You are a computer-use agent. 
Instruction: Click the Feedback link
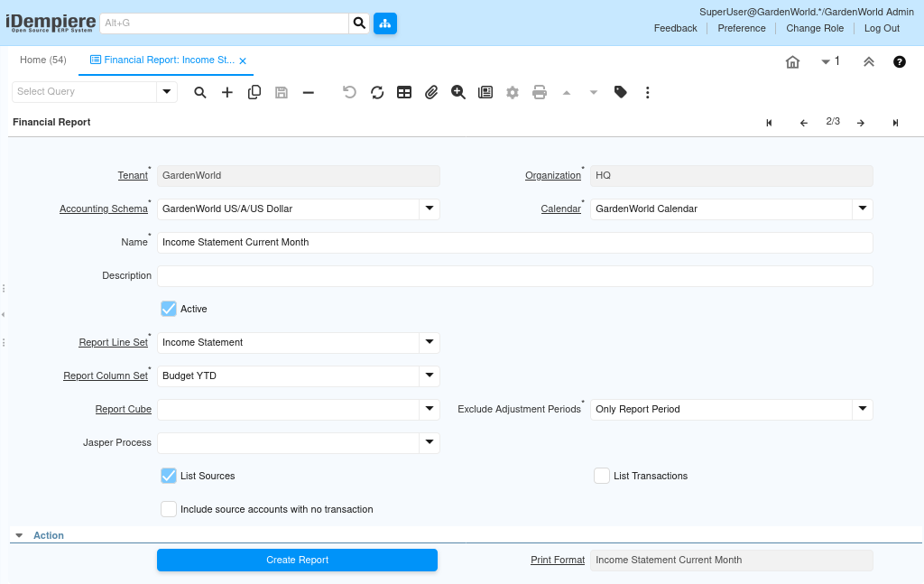point(675,28)
